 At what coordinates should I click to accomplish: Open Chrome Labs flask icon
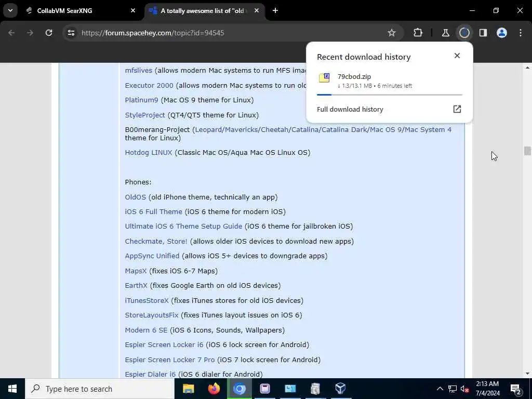point(445,33)
